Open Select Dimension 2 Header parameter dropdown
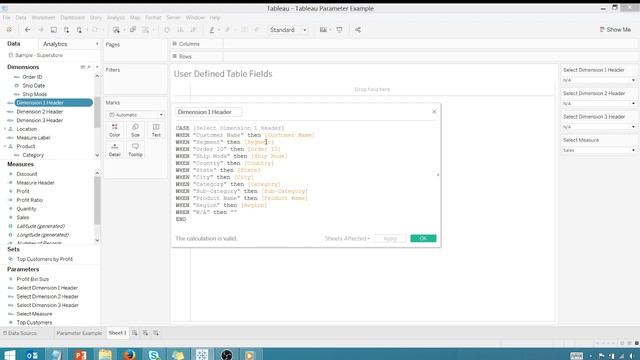640x360 pixels. click(599, 104)
